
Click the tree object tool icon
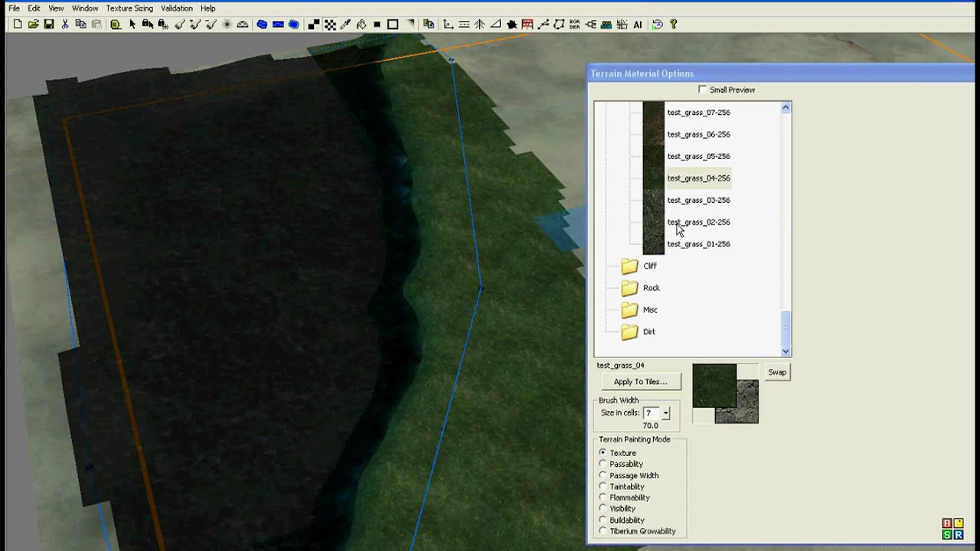tap(479, 24)
